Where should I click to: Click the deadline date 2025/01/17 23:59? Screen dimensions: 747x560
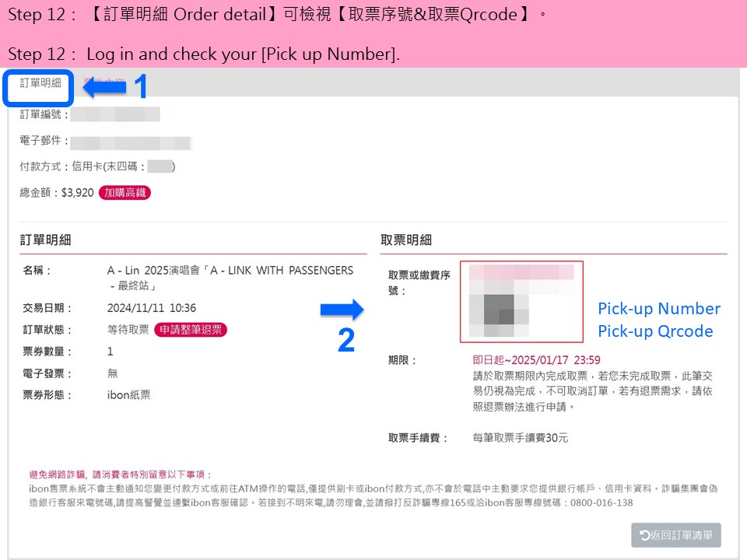[556, 360]
